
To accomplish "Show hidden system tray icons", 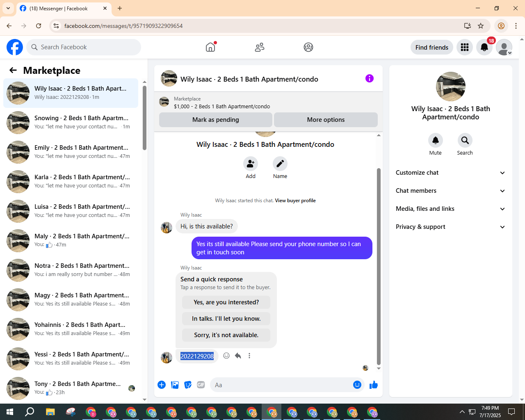I will (x=462, y=412).
